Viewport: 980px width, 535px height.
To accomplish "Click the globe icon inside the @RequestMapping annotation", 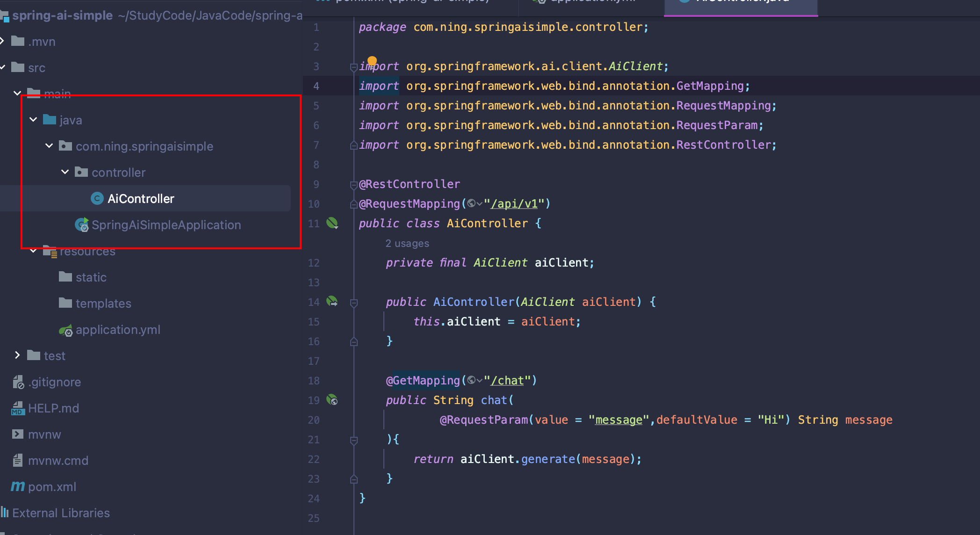I will 472,203.
